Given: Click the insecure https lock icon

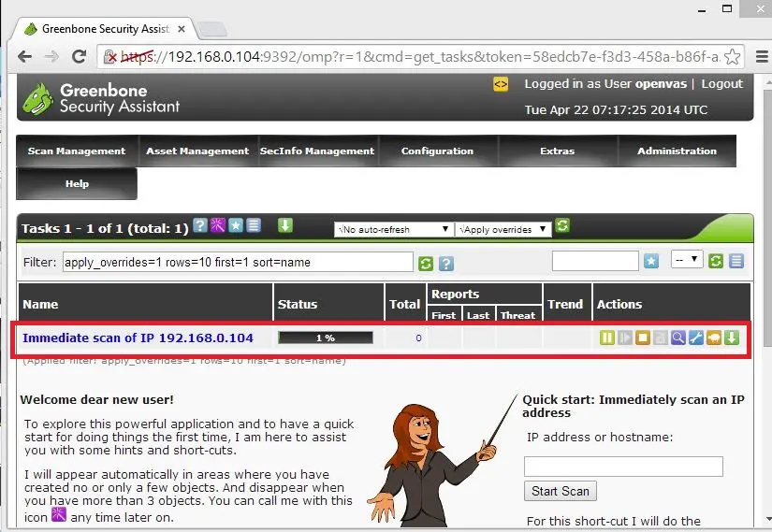Looking at the screenshot, I should 110,57.
